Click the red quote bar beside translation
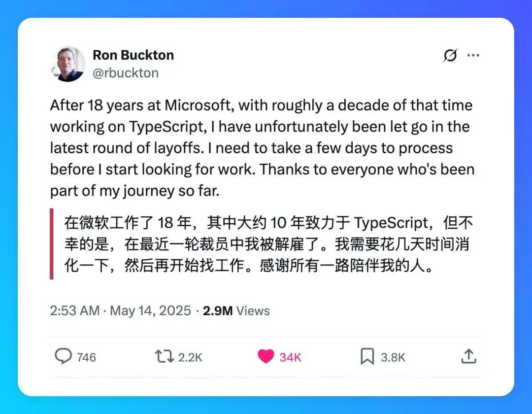The width and height of the screenshot is (532, 414). point(52,244)
